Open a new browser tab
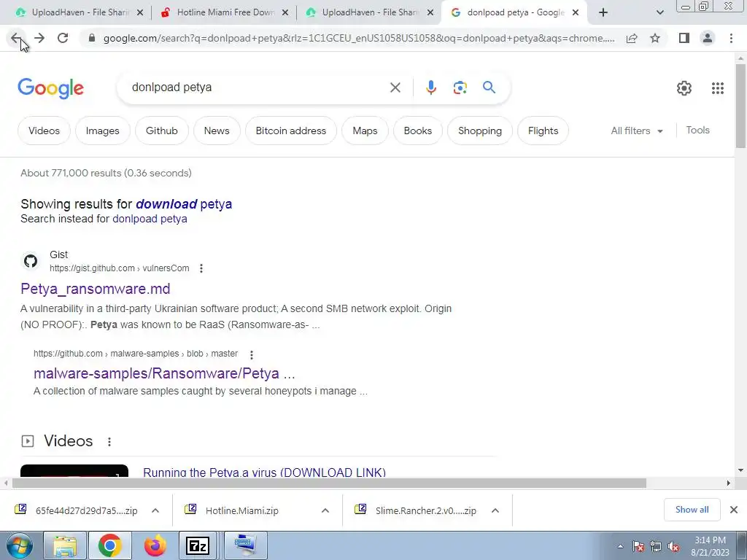The width and height of the screenshot is (747, 560). click(x=603, y=12)
